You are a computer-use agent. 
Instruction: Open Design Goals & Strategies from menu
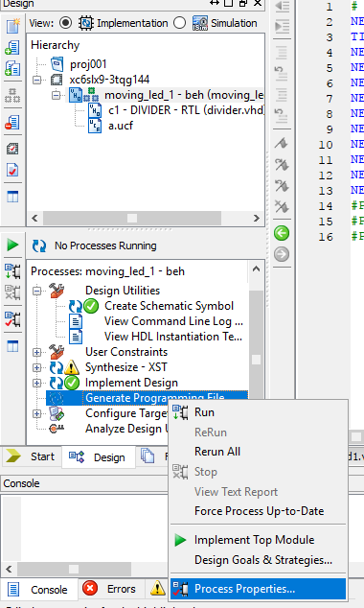coord(258,560)
